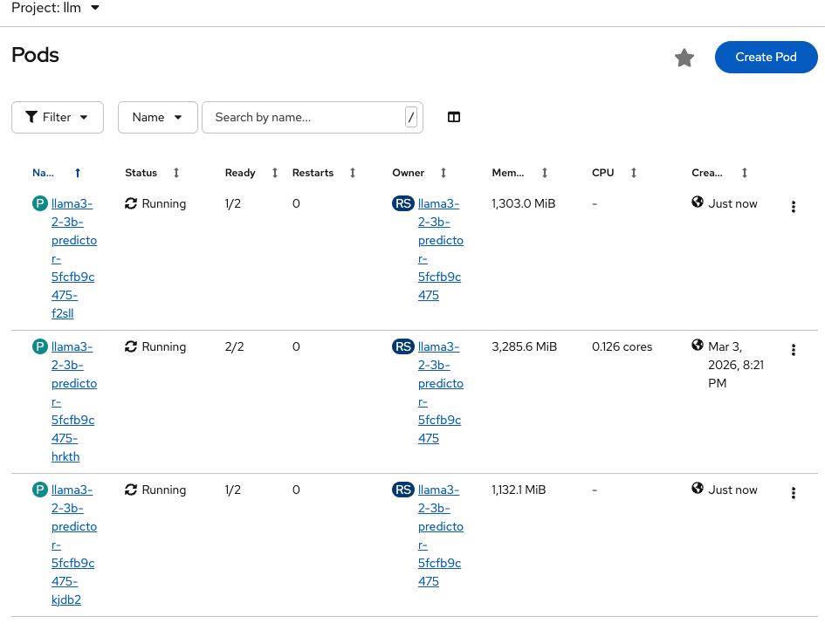Click the CPU column sort icon
Image resolution: width=825 pixels, height=644 pixels.
(x=634, y=173)
